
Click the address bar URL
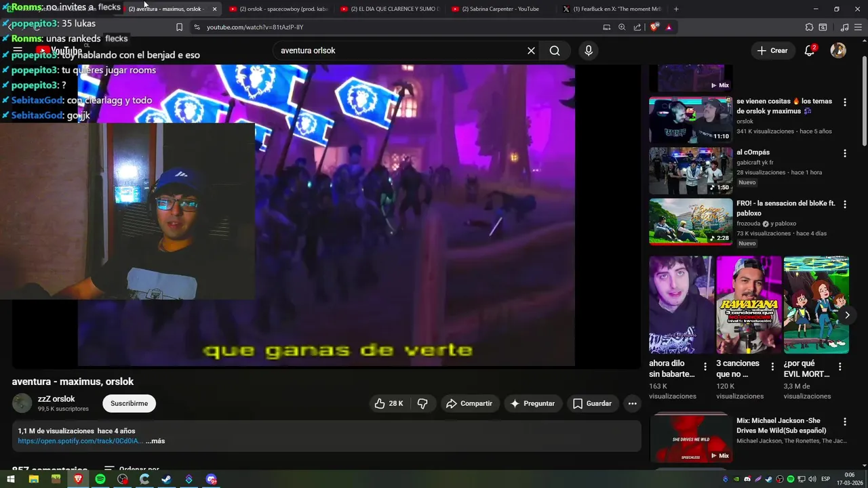point(255,27)
